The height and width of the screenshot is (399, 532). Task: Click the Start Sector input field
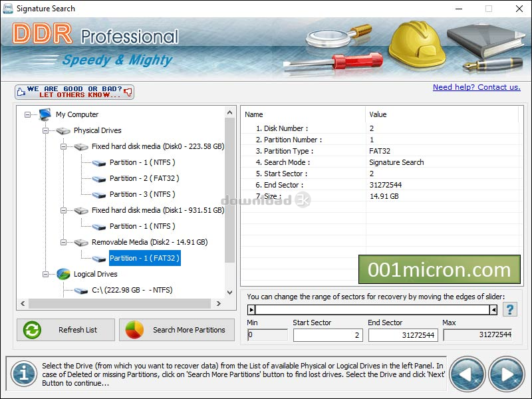328,335
